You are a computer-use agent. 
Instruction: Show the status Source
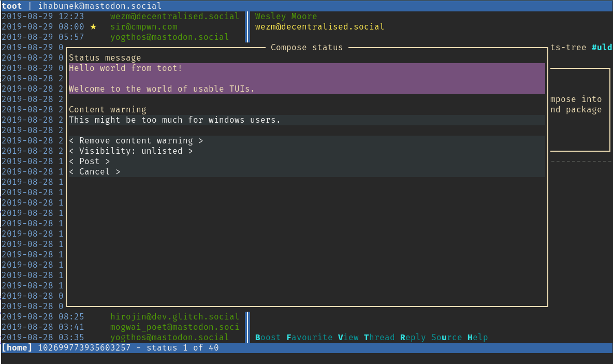(x=446, y=338)
